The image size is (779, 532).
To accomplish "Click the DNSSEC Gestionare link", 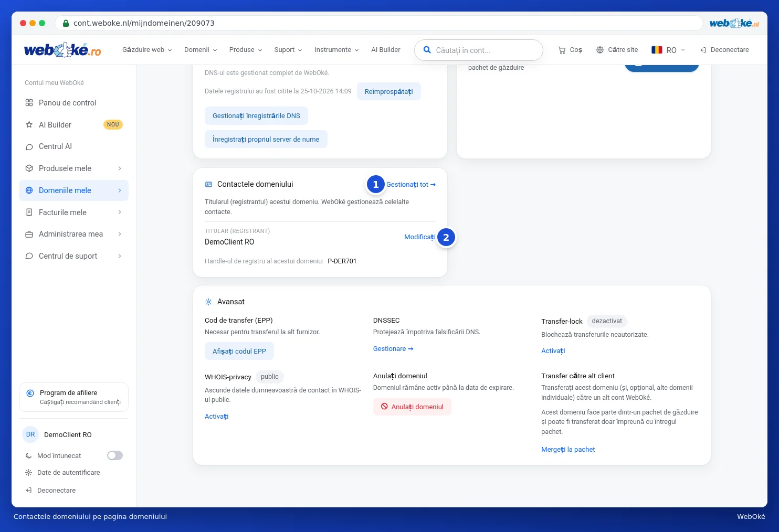I will tap(393, 349).
